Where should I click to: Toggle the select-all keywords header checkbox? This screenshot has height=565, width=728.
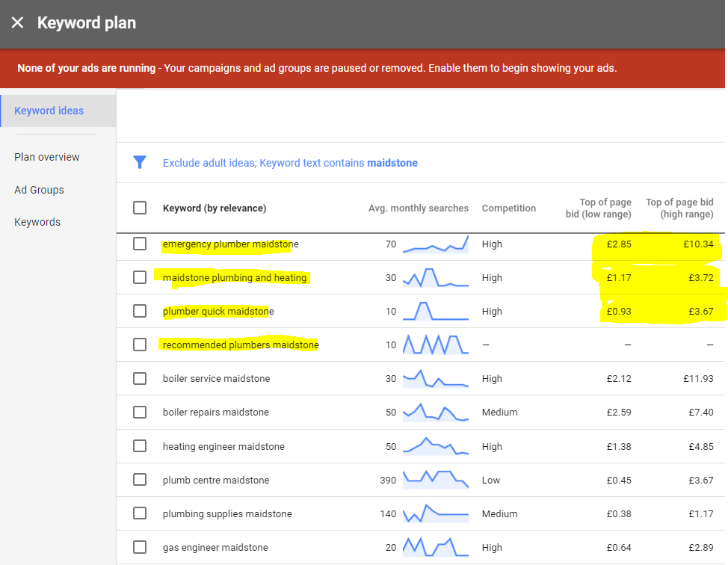pyautogui.click(x=140, y=208)
